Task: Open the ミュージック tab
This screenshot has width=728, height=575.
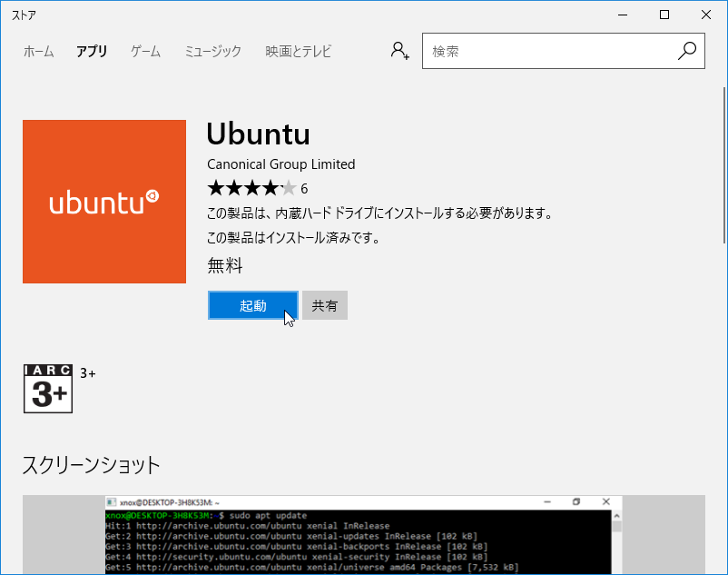Action: (x=213, y=51)
